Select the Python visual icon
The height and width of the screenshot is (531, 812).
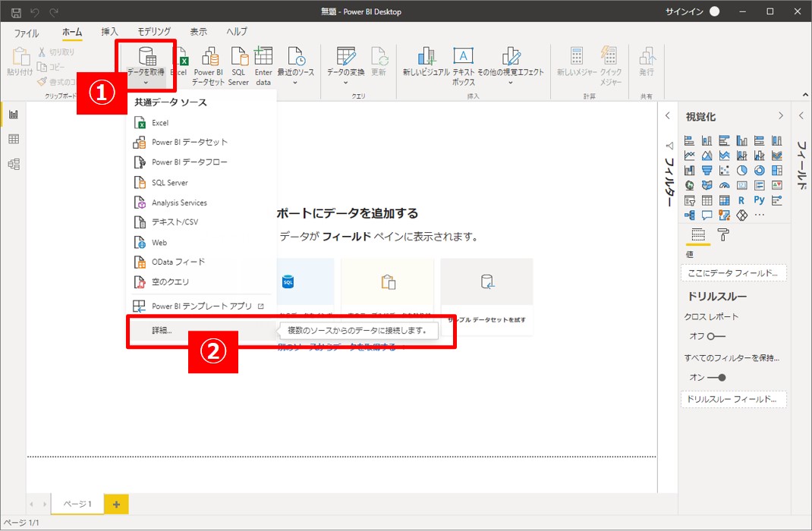pos(760,200)
